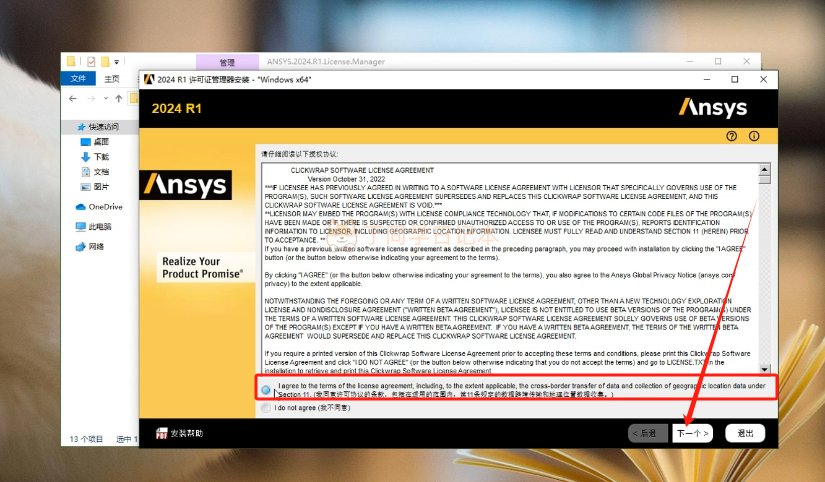Click the help question mark icon

(731, 136)
